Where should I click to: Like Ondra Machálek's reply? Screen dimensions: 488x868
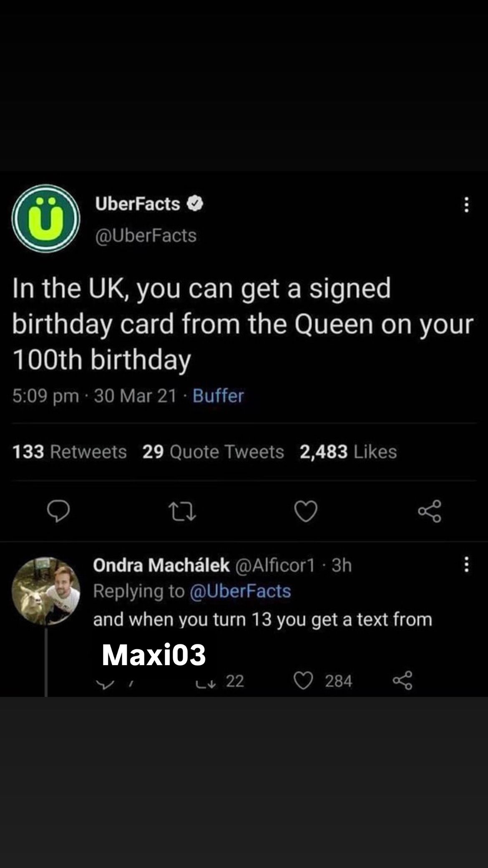[303, 681]
